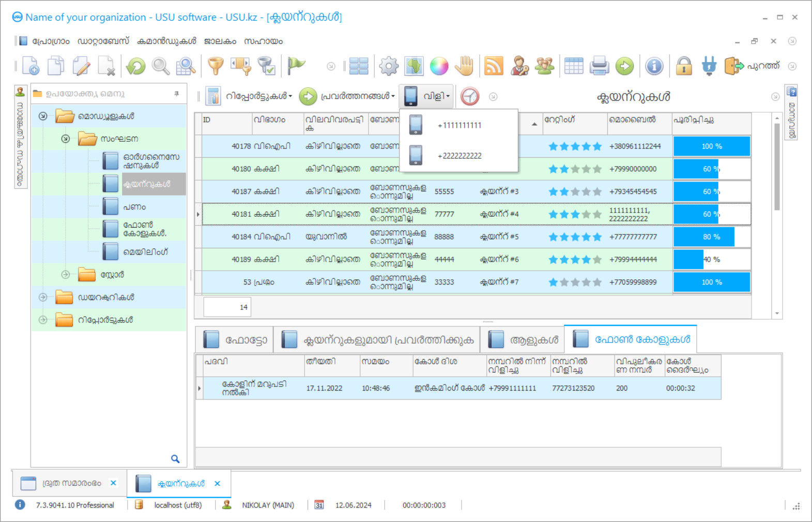
Task: Call number +2222222222 from dropdown
Action: coord(458,155)
